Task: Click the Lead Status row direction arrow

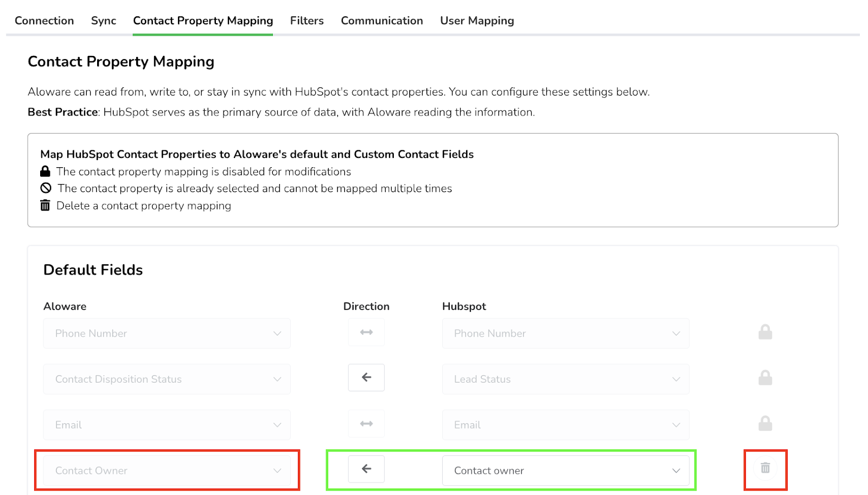Action: point(366,377)
